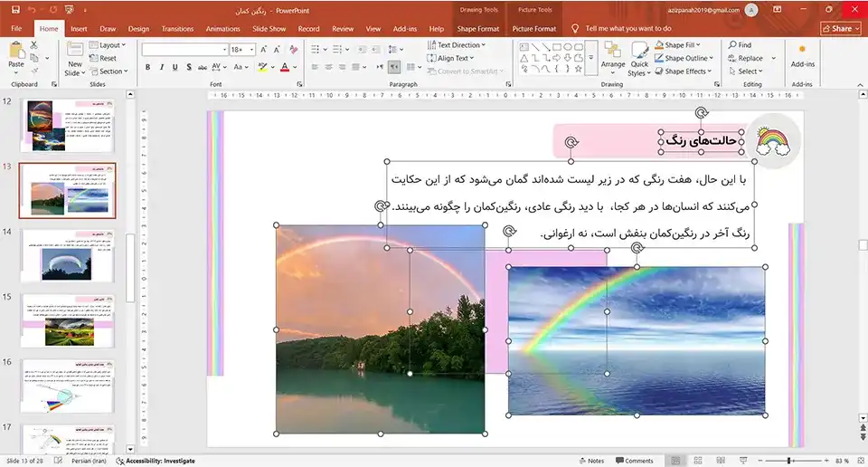
Task: Click the Undo arrow in the Quick Access Toolbar
Action: tap(33, 10)
